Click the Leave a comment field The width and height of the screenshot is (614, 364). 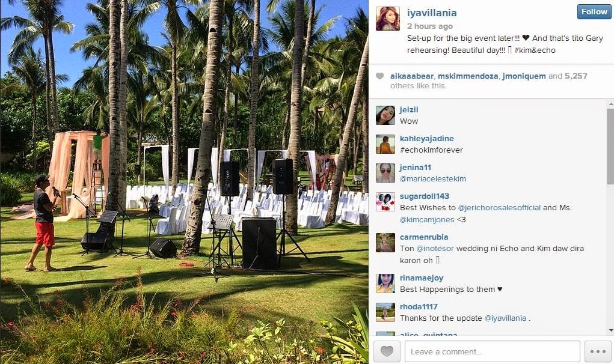[492, 351]
